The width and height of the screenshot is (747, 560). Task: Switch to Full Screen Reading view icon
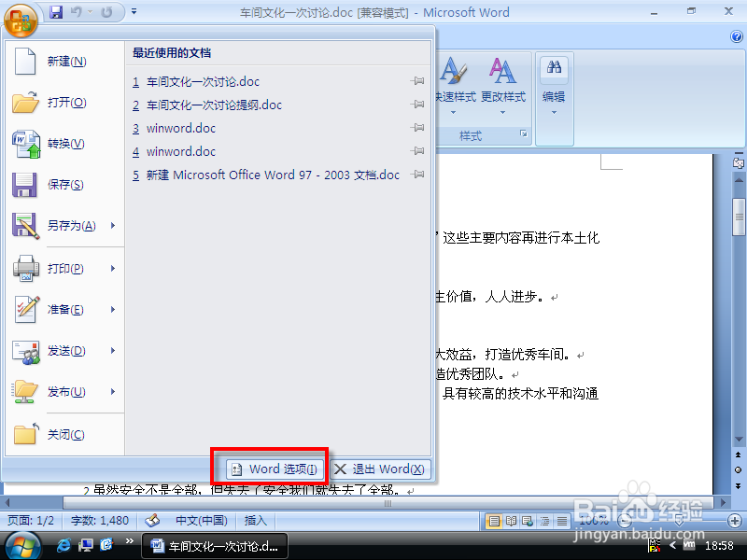pyautogui.click(x=511, y=521)
